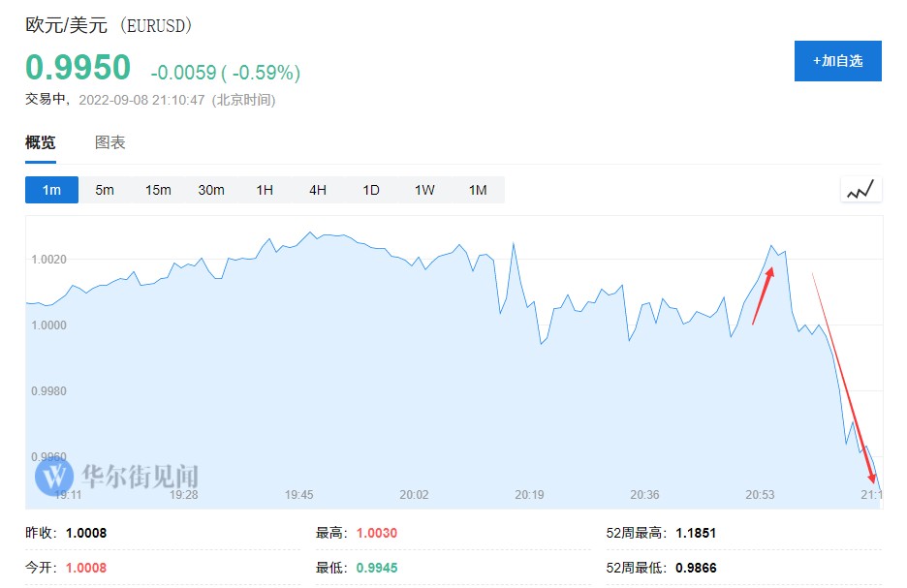Select the 1W weekly chart
The width and height of the screenshot is (907, 588).
click(424, 190)
